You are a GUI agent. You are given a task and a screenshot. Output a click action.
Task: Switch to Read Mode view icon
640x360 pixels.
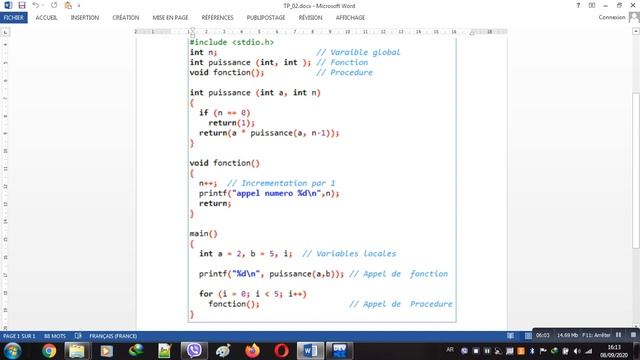pyautogui.click(x=511, y=336)
